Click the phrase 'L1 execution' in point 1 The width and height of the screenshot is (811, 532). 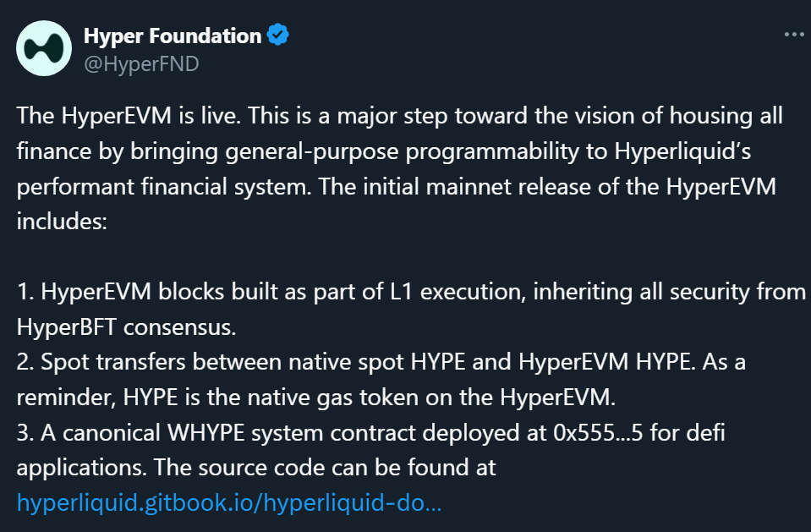458,291
